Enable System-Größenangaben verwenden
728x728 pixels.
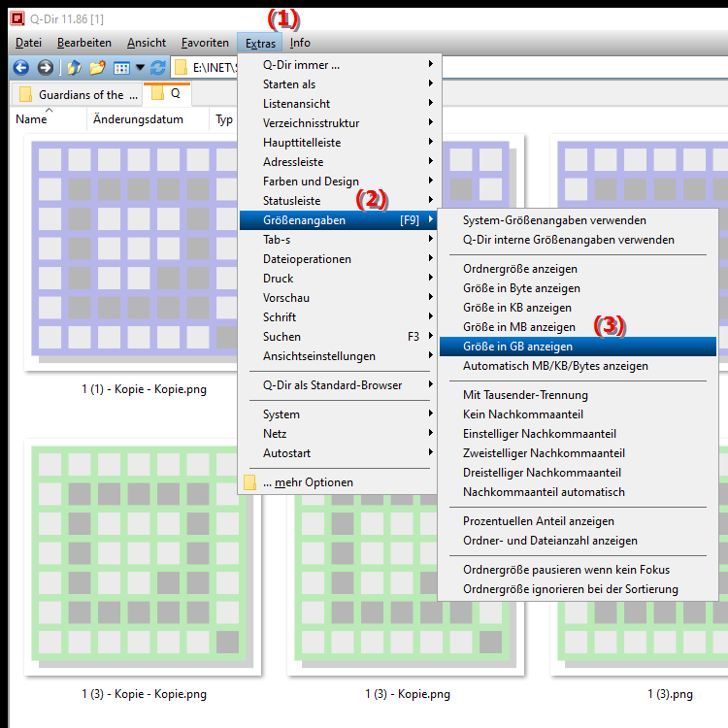click(578, 220)
